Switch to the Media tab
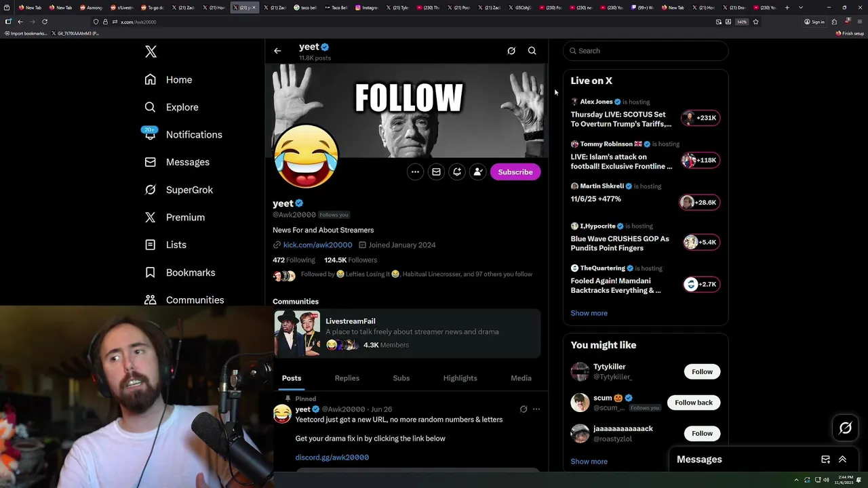The height and width of the screenshot is (488, 868). [521, 378]
